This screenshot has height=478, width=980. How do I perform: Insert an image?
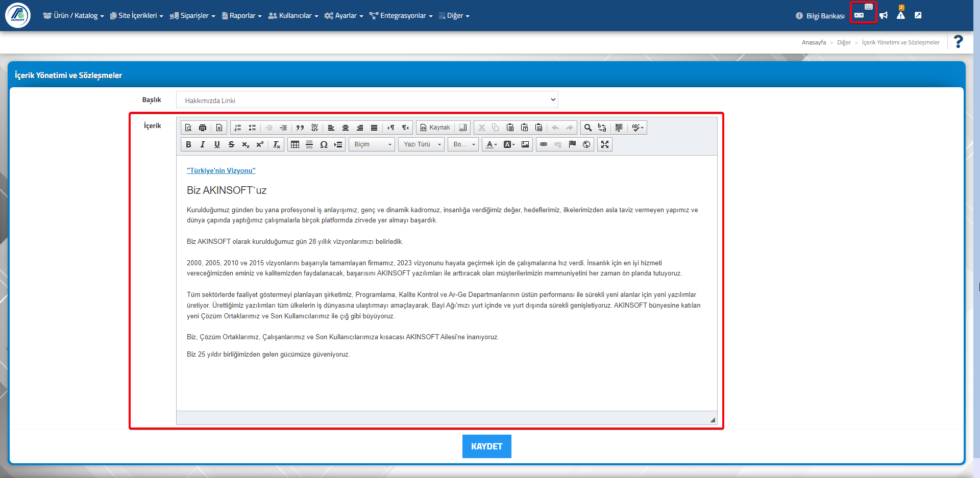pos(525,144)
